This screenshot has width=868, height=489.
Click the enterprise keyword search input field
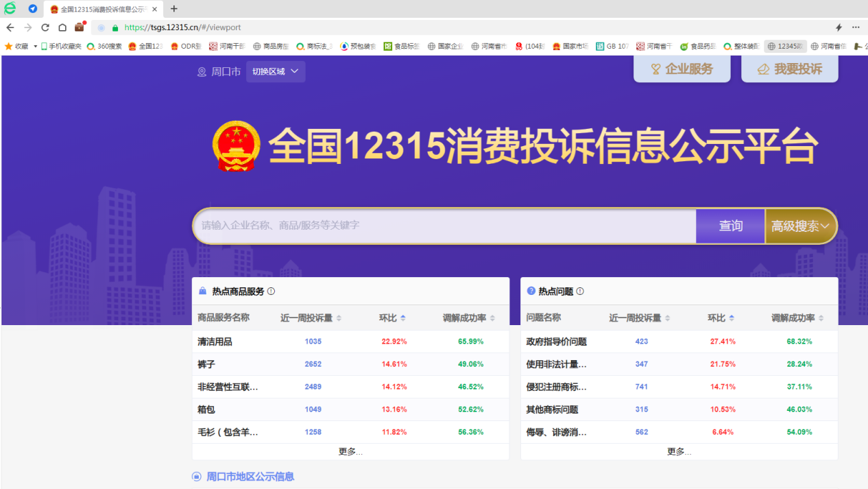click(444, 226)
